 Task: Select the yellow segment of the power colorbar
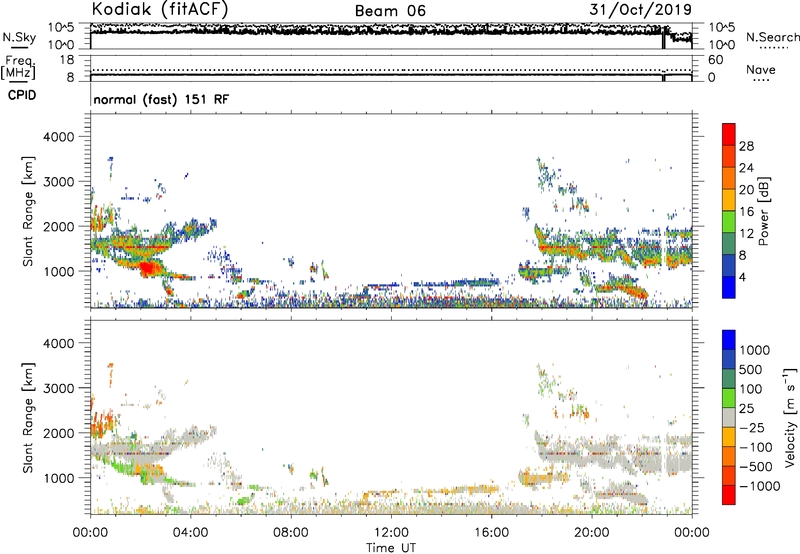729,200
